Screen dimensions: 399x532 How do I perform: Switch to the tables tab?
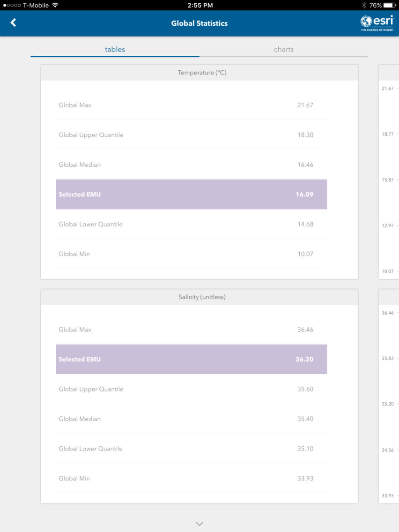(x=115, y=50)
